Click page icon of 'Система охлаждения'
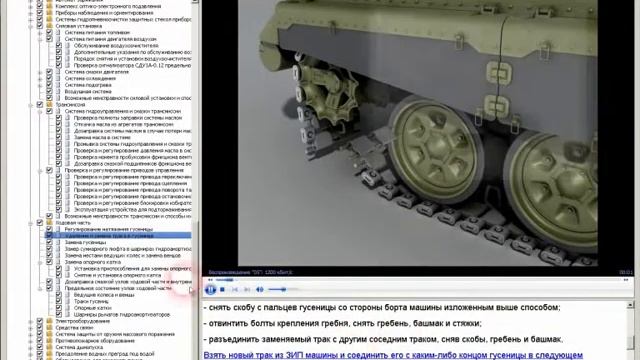 (58, 78)
